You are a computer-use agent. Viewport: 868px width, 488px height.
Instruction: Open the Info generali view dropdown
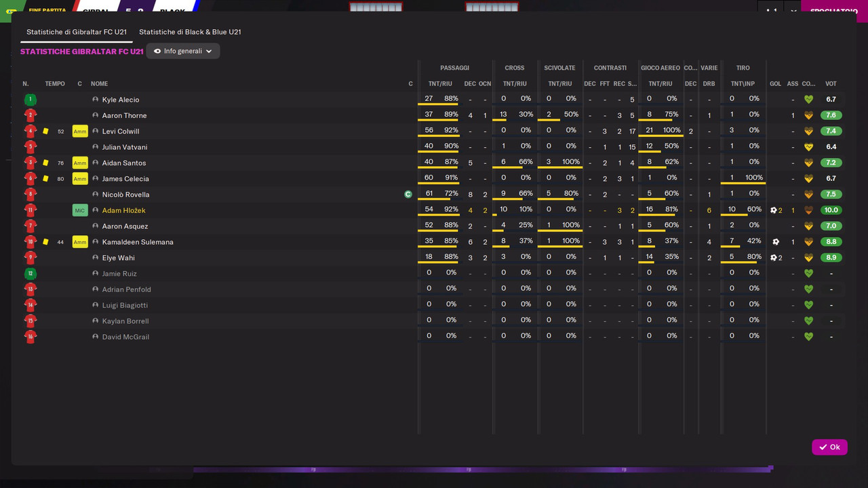pos(183,51)
